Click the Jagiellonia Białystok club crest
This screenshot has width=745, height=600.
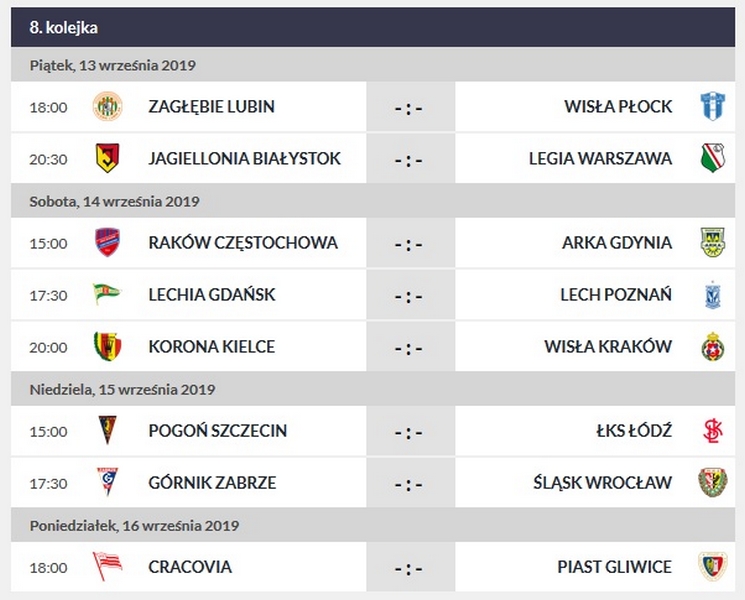click(x=107, y=158)
